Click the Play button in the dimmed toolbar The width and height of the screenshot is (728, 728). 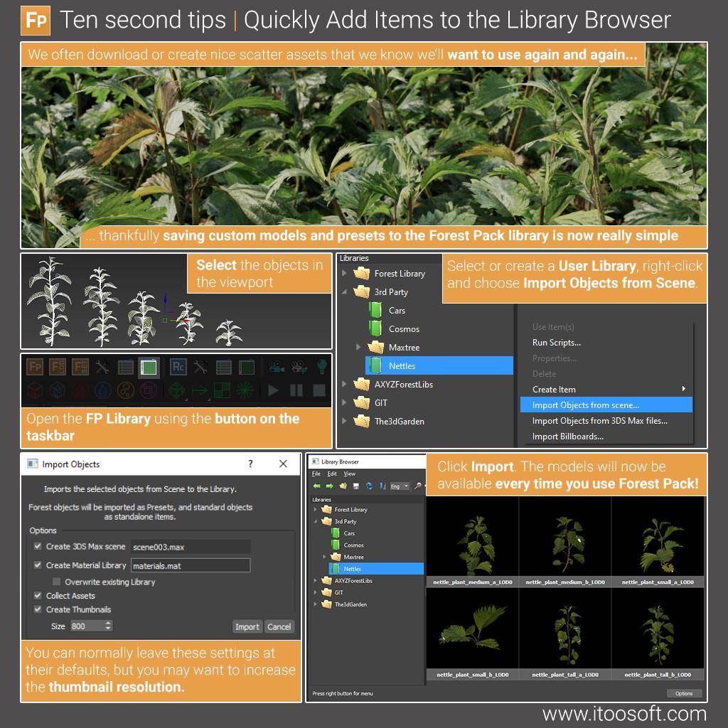pyautogui.click(x=273, y=390)
